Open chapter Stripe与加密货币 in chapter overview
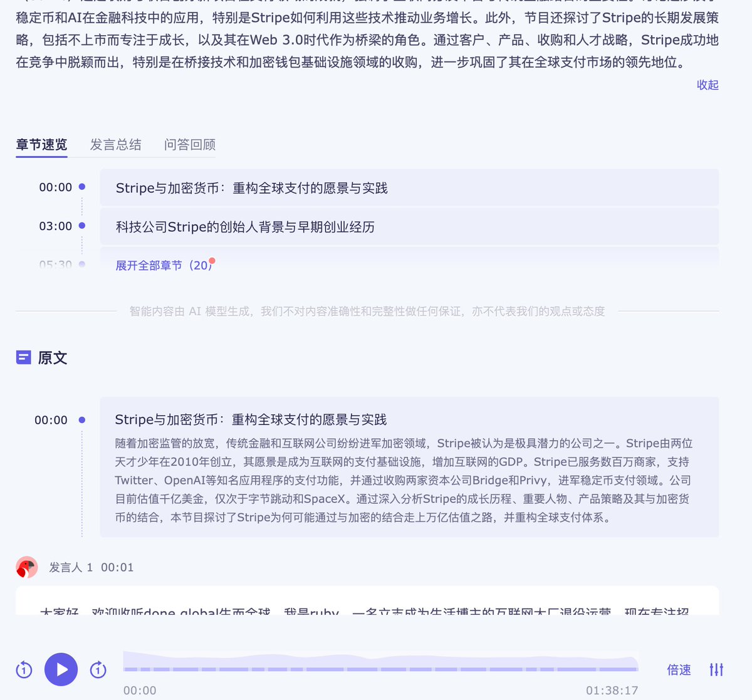752x700 pixels. [x=409, y=187]
